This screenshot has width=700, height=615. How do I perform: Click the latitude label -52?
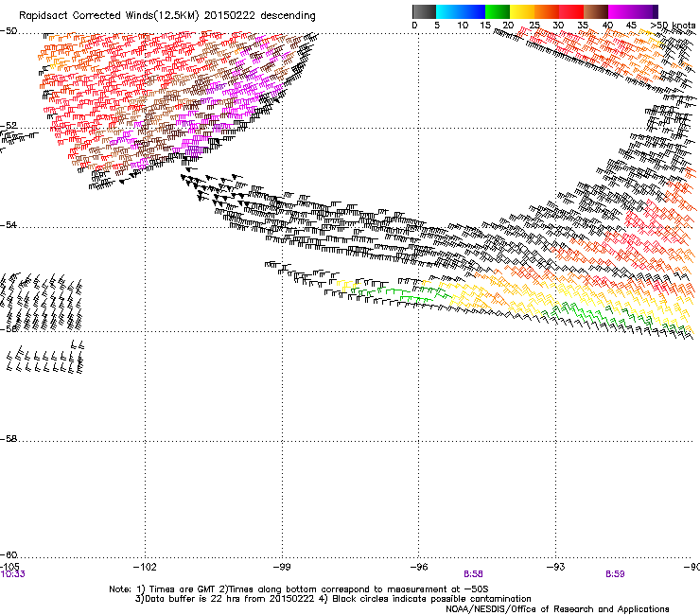coord(9,126)
